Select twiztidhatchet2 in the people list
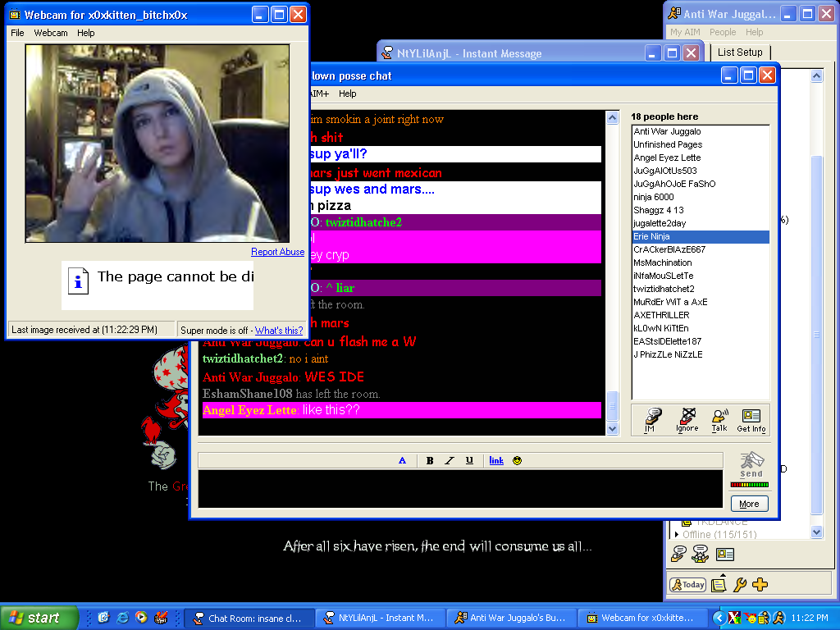 click(663, 289)
